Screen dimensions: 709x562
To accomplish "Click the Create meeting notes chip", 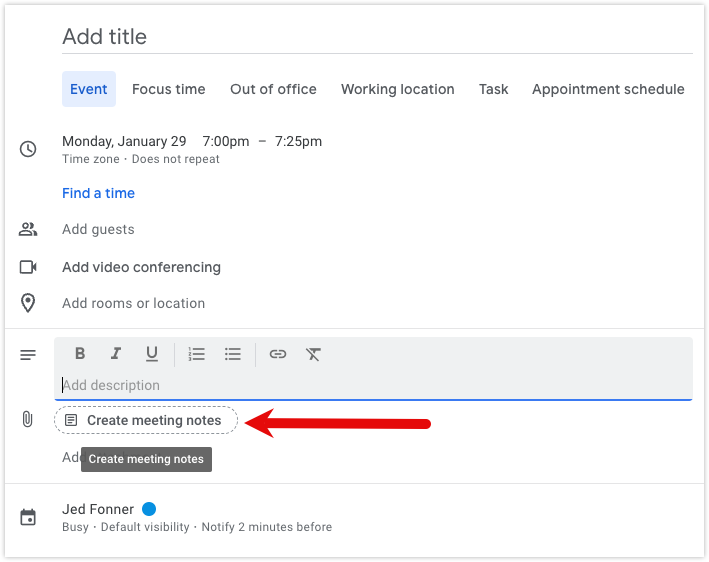I will (146, 420).
